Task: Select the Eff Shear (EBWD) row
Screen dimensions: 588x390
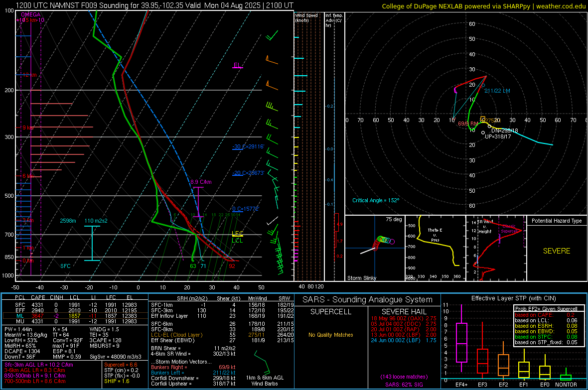Action: (x=222, y=340)
